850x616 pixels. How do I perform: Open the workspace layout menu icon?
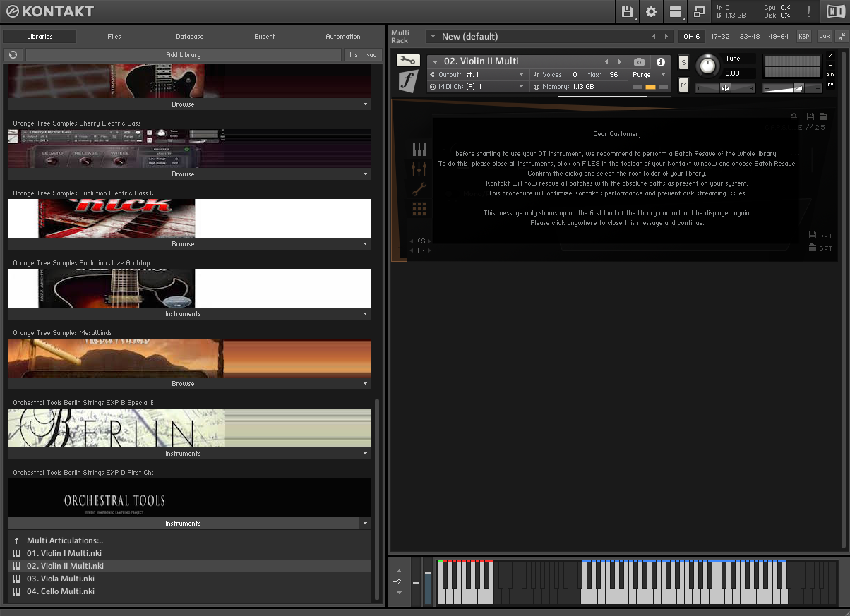click(x=676, y=11)
